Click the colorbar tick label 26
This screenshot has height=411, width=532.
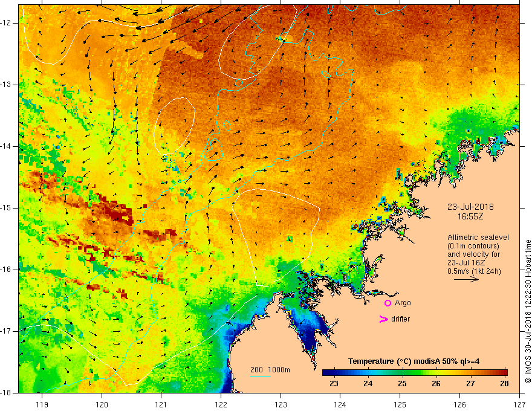click(436, 384)
